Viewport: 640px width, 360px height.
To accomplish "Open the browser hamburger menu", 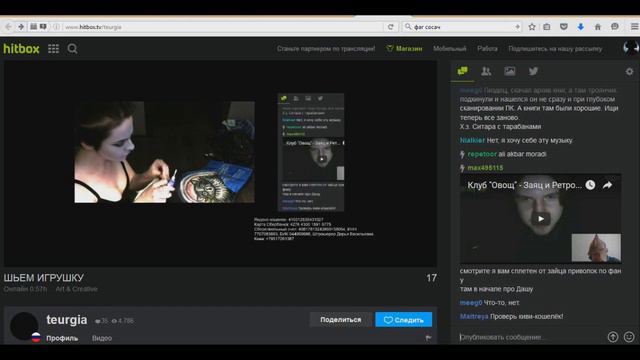I will click(634, 27).
